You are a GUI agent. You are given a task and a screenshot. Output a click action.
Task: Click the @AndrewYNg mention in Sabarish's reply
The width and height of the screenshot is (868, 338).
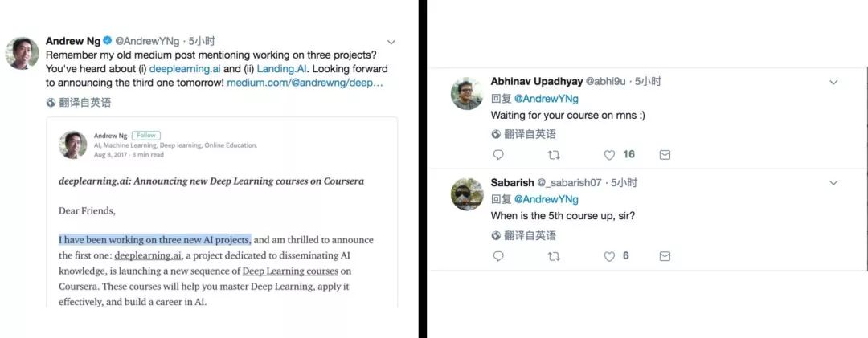click(x=546, y=199)
